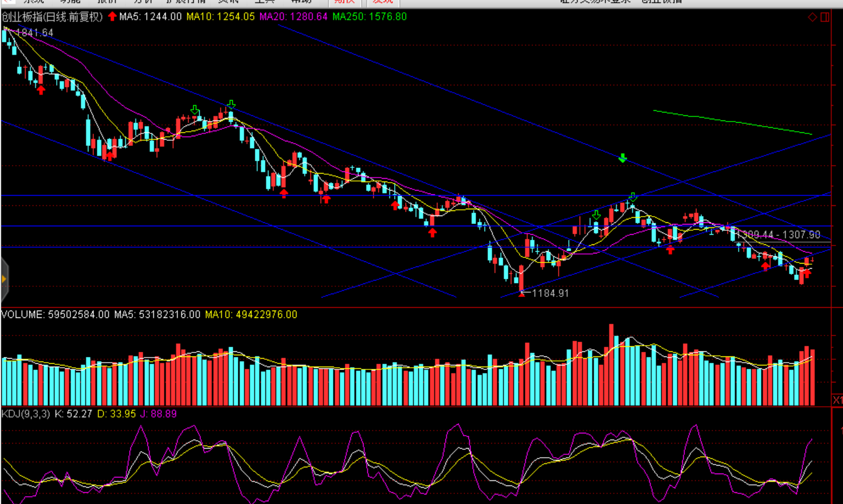
Task: Click the magenta J: 88.89 value label
Action: (159, 414)
